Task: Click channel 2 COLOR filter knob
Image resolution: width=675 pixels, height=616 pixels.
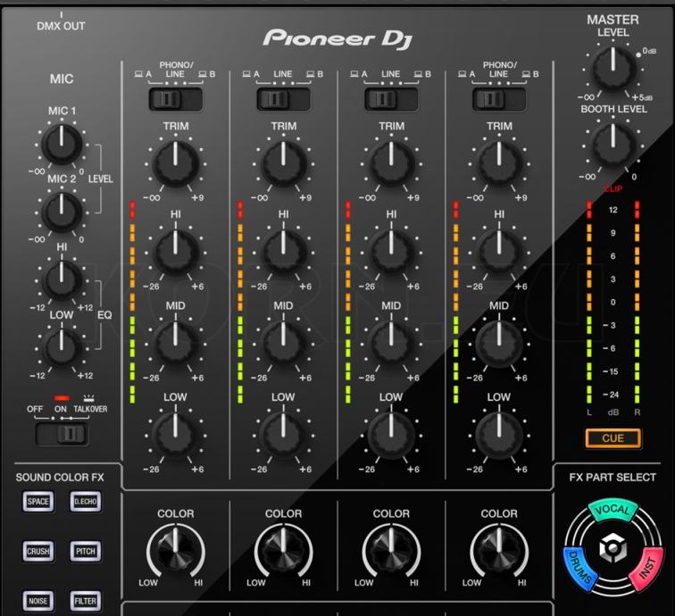Action: pos(283,551)
